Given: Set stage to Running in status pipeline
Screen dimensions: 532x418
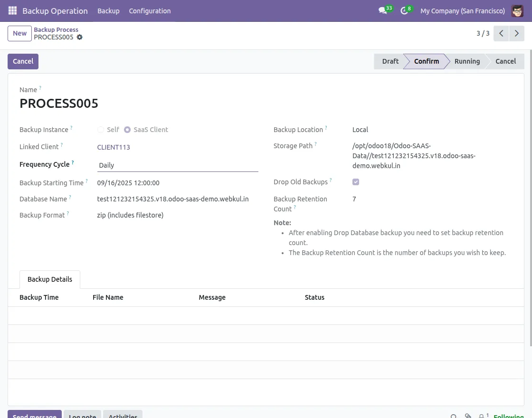Looking at the screenshot, I should [x=467, y=61].
